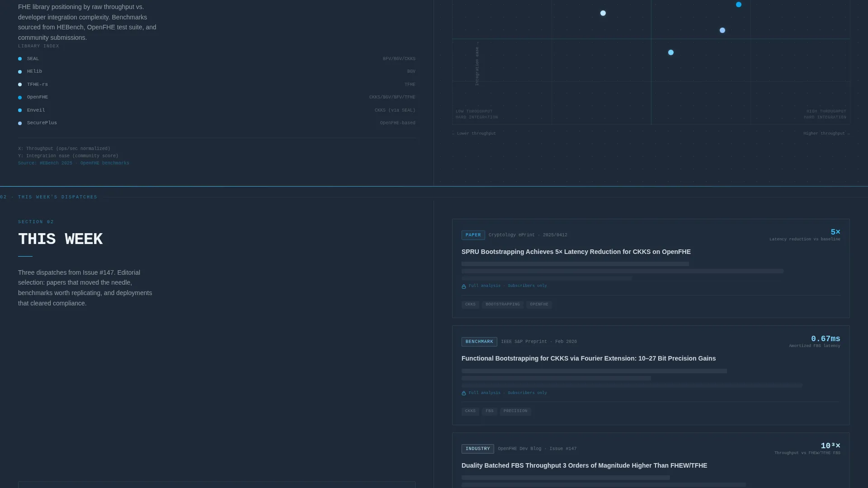Image resolution: width=868 pixels, height=488 pixels.
Task: Click the TFHE scheme label in the TFHE-rs row
Action: tap(410, 84)
